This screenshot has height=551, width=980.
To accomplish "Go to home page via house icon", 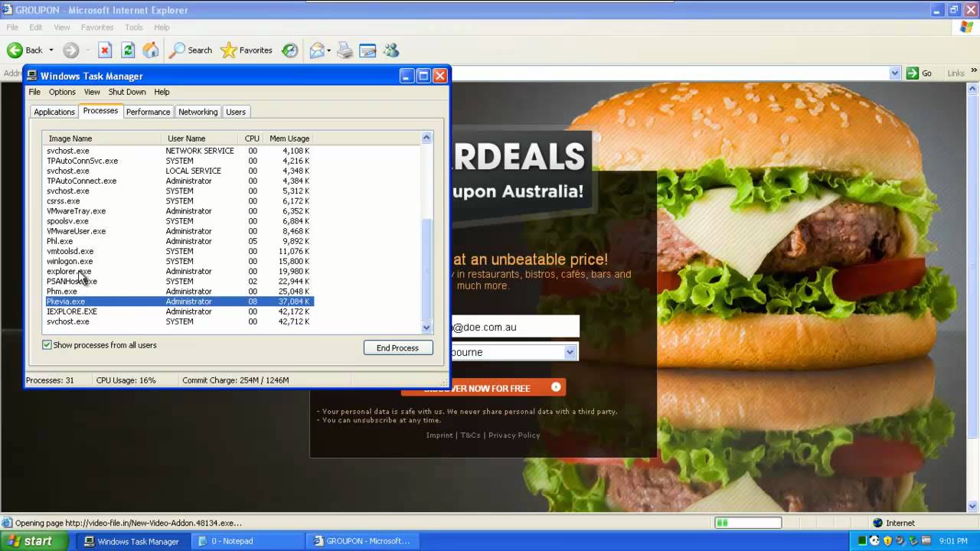I will click(151, 51).
